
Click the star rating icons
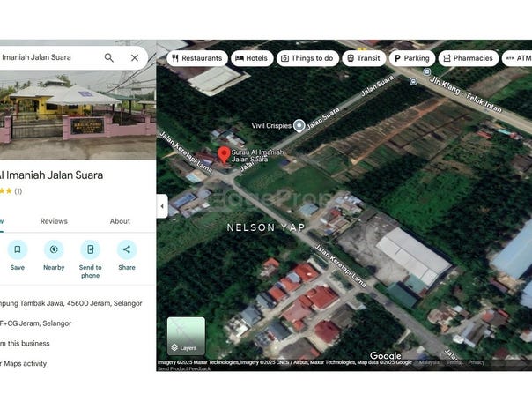(6, 191)
